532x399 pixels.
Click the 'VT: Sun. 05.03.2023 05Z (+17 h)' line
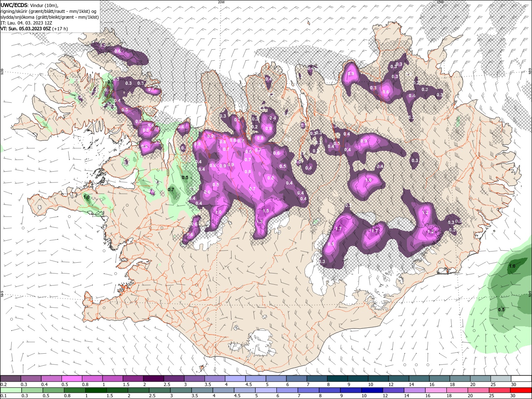click(x=34, y=29)
